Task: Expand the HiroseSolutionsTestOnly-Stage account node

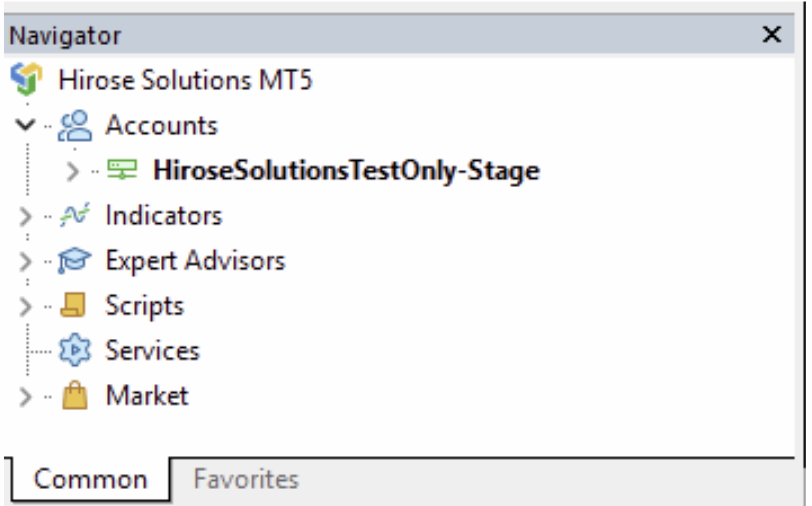Action: pos(73,171)
